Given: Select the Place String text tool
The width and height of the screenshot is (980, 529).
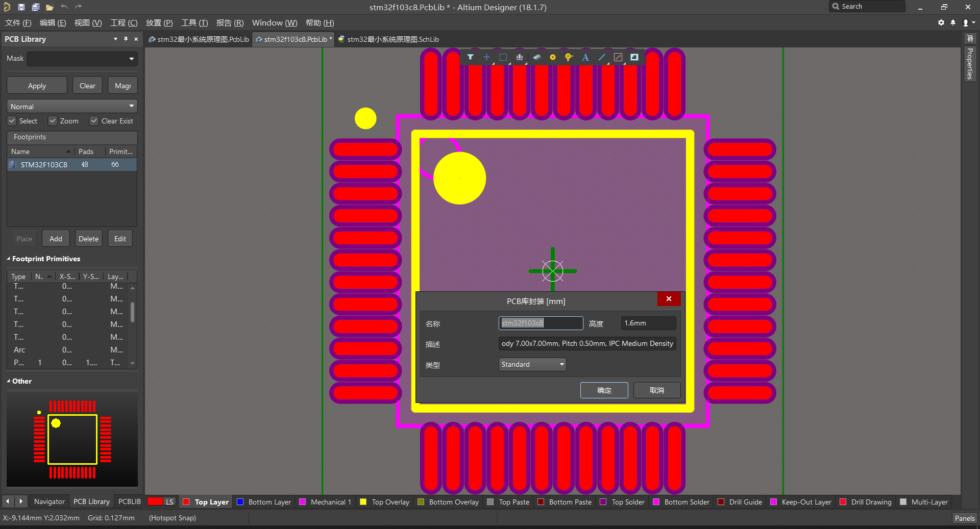Looking at the screenshot, I should point(585,57).
